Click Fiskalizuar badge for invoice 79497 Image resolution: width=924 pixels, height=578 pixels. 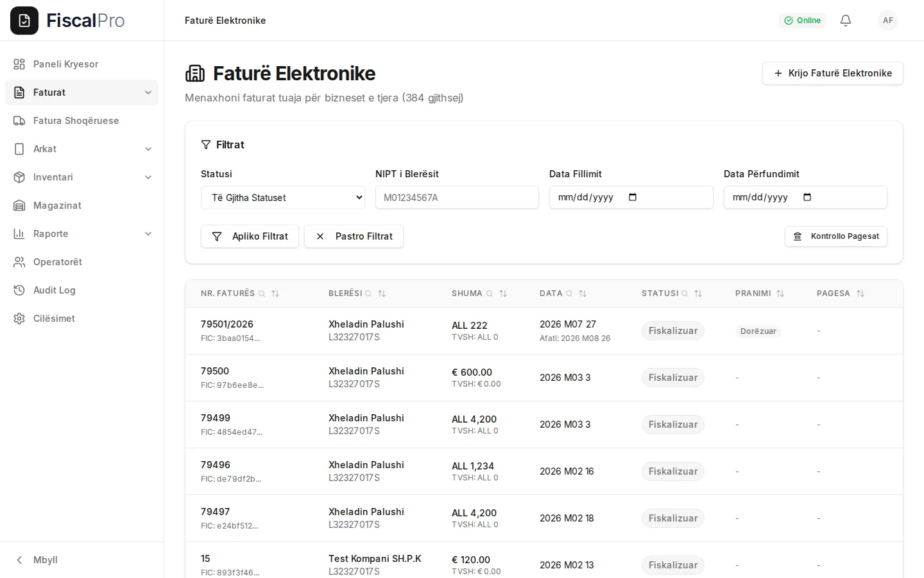point(672,518)
